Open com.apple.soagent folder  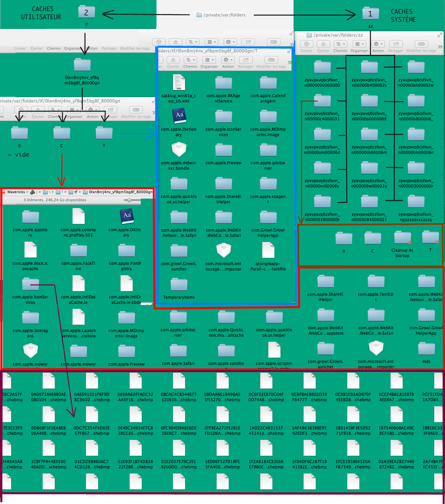pos(268,183)
